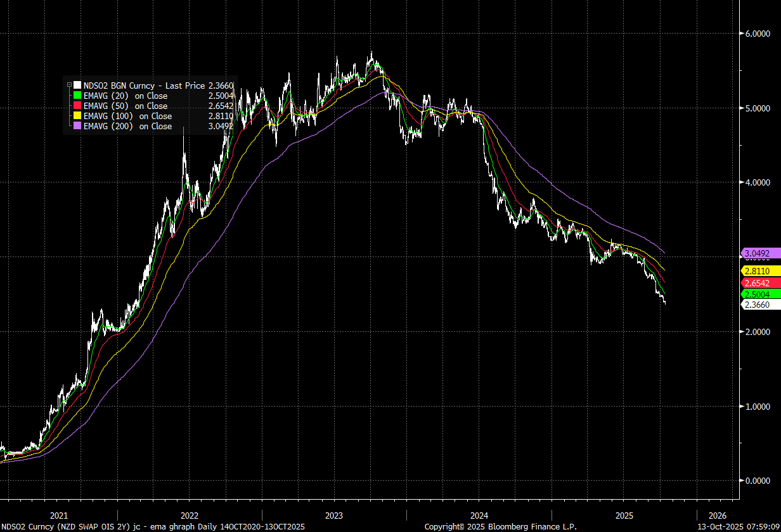The height and width of the screenshot is (532, 781).
Task: Click the 2025 label on the time axis
Action: tap(624, 515)
